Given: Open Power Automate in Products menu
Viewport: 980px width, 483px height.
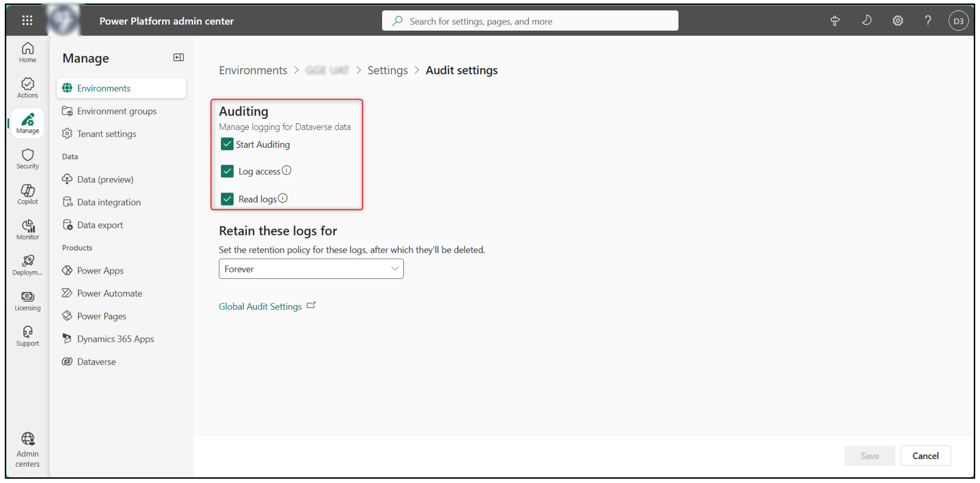Looking at the screenshot, I should click(x=109, y=293).
